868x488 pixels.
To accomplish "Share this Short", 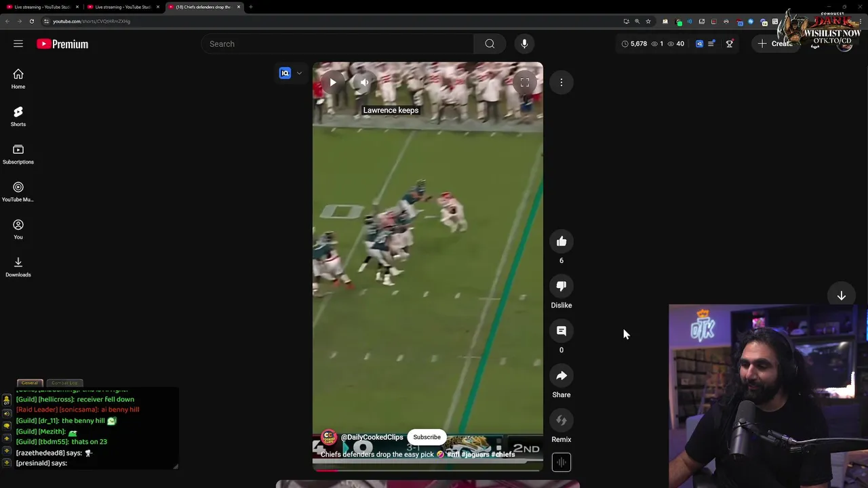I will click(561, 375).
